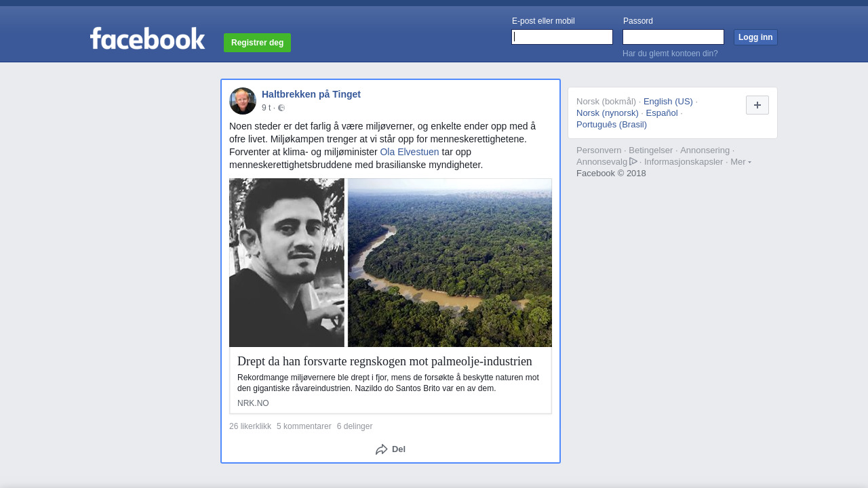Open the Betingelser footer link

651,150
